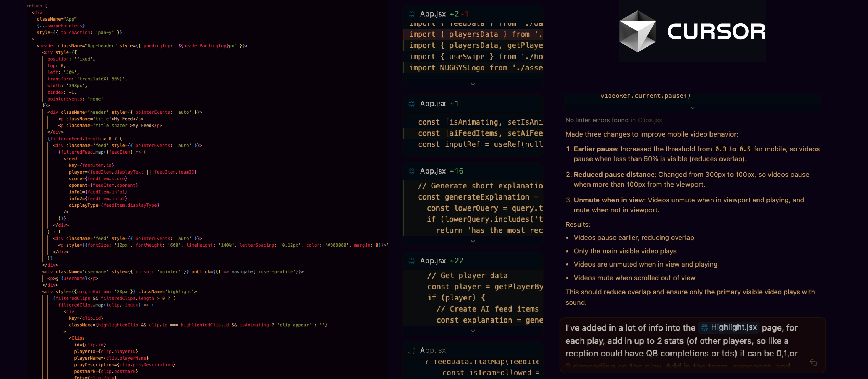Click 'Made three changes to improve mobile video behavior'
The width and height of the screenshot is (868, 379).
point(652,134)
